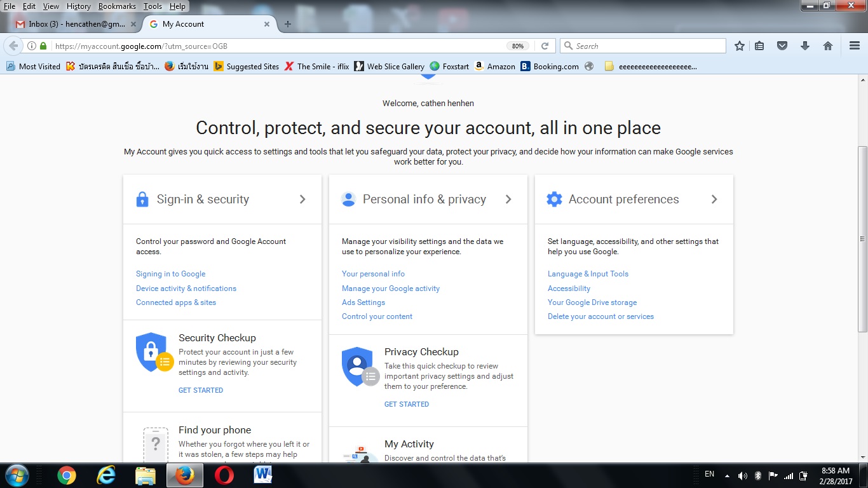The image size is (868, 488).
Task: Open the Bookmarks menu
Action: tap(117, 6)
